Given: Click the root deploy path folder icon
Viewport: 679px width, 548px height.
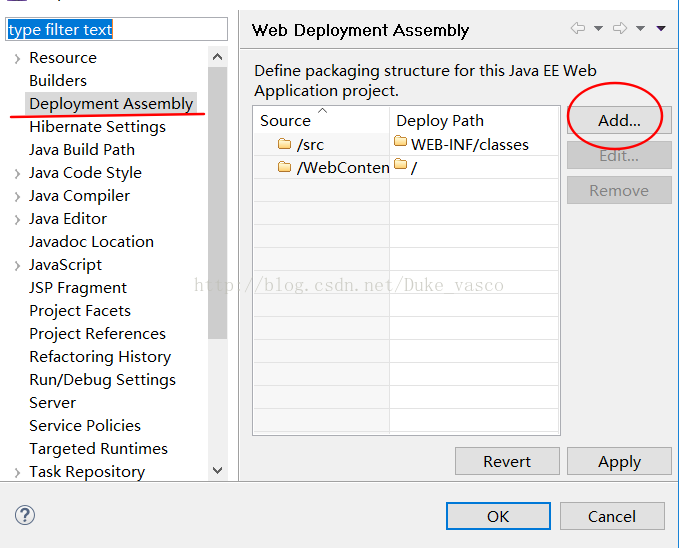Looking at the screenshot, I should click(x=401, y=164).
